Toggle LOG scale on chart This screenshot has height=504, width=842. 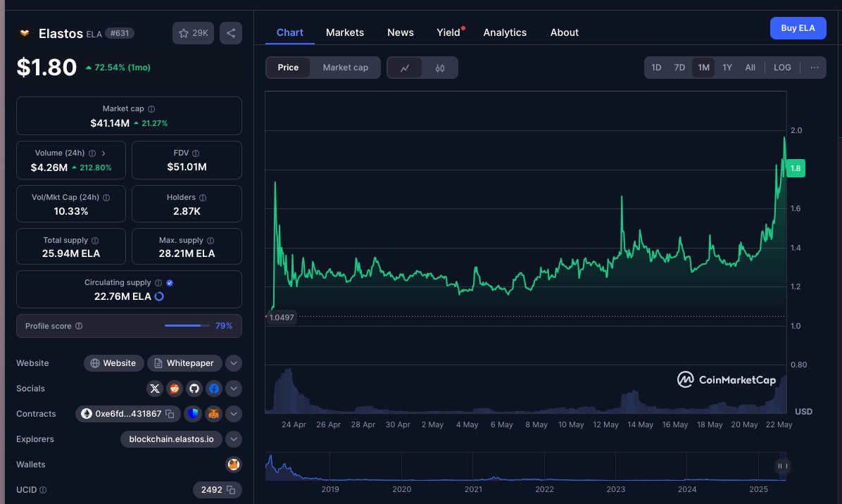782,68
